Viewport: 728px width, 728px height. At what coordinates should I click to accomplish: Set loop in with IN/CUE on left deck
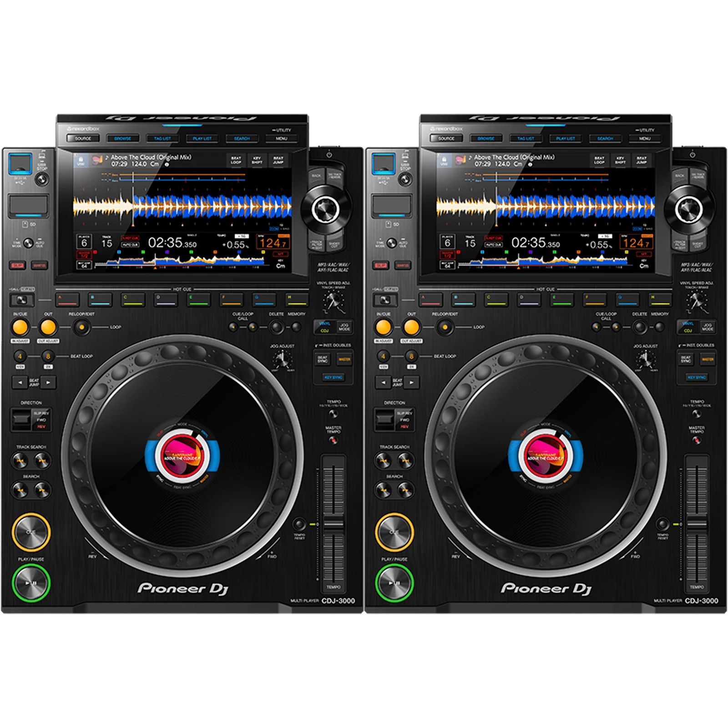(x=20, y=327)
